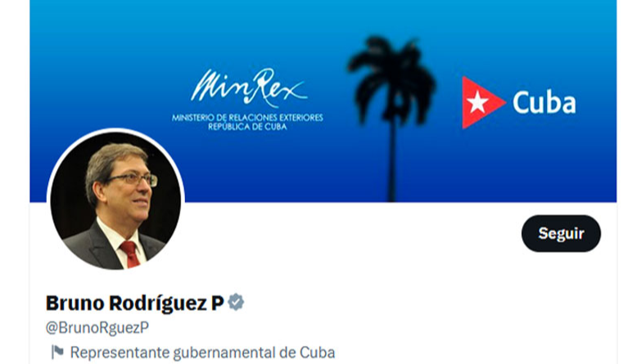
Task: Open the @BrunoRguezP handle
Action: 97,327
